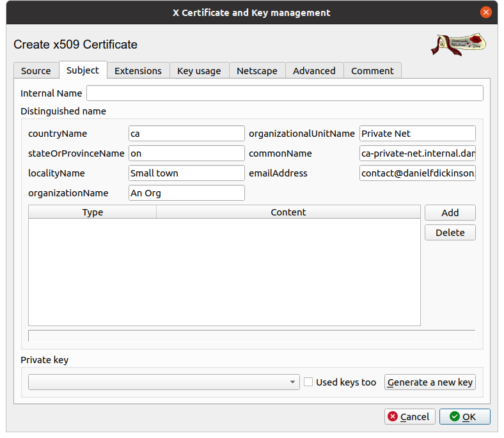This screenshot has height=438, width=504.
Task: Select the Subject tab
Action: coord(83,70)
